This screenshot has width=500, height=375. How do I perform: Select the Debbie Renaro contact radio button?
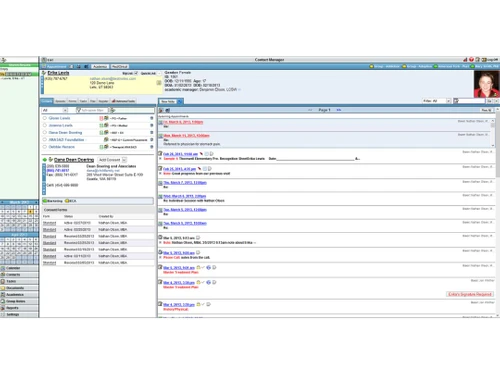(x=45, y=147)
